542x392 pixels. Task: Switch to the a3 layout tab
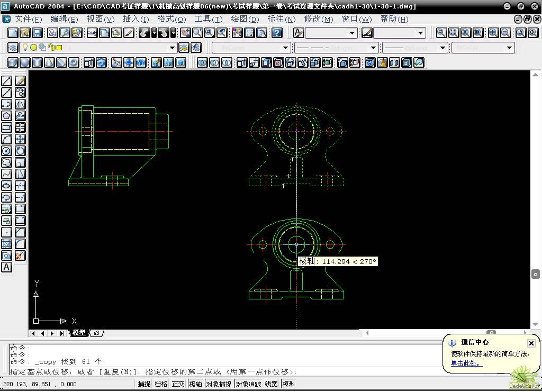(97, 333)
